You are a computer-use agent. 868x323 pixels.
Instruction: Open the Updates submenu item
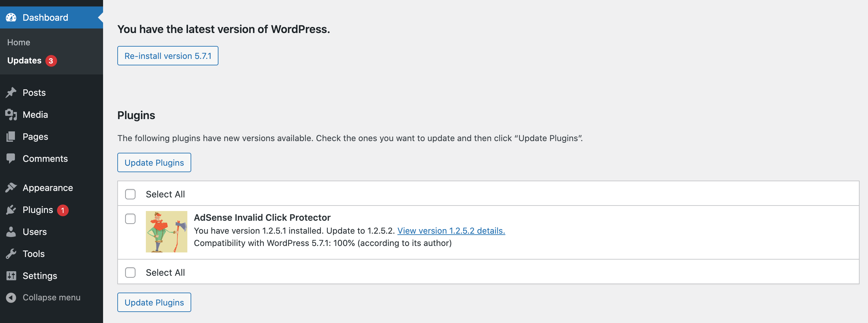coord(24,61)
